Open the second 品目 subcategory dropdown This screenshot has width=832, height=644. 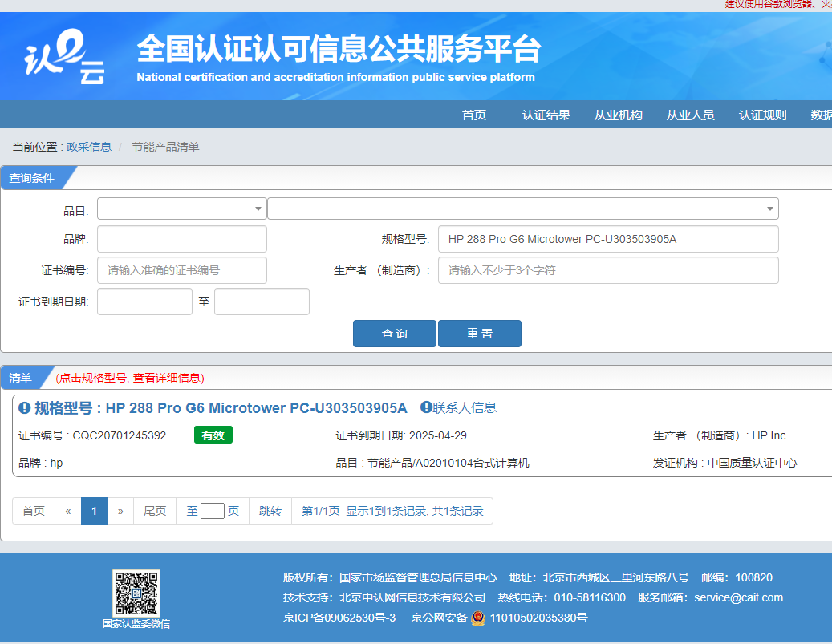coord(522,209)
